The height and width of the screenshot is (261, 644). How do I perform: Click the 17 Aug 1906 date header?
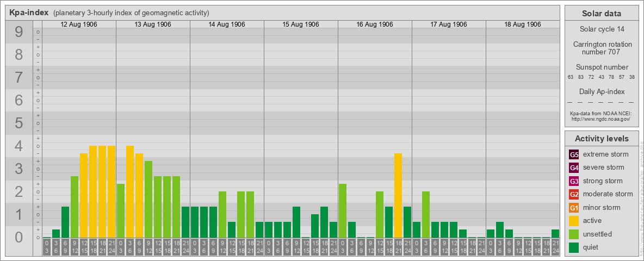[x=449, y=24]
